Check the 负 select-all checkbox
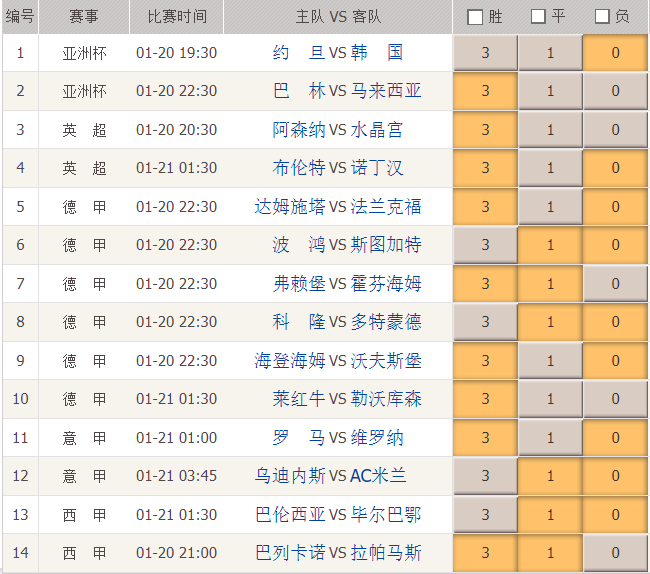 (602, 17)
